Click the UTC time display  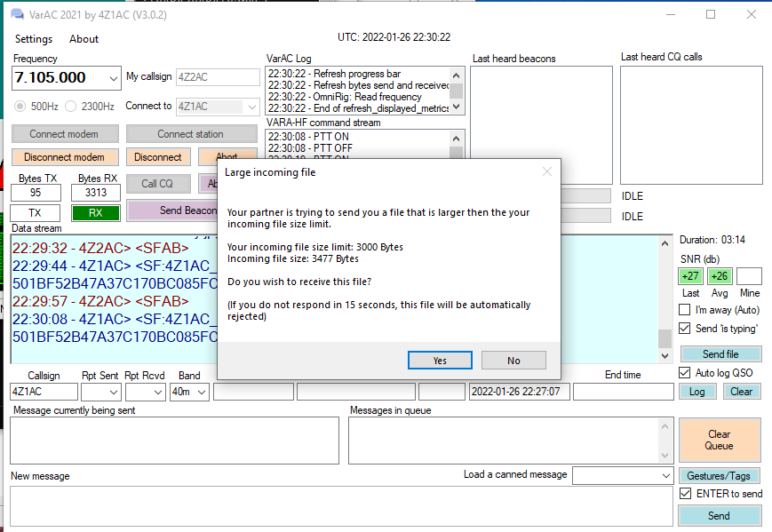[394, 37]
